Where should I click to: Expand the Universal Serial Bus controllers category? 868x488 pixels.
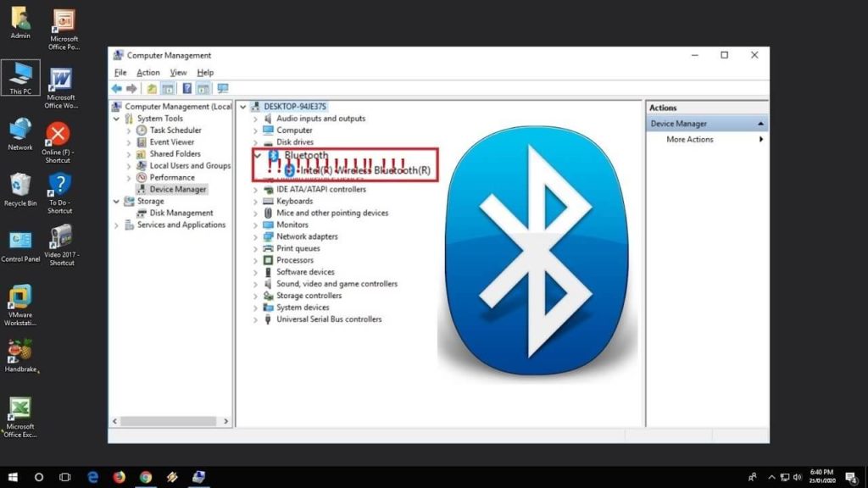(255, 319)
